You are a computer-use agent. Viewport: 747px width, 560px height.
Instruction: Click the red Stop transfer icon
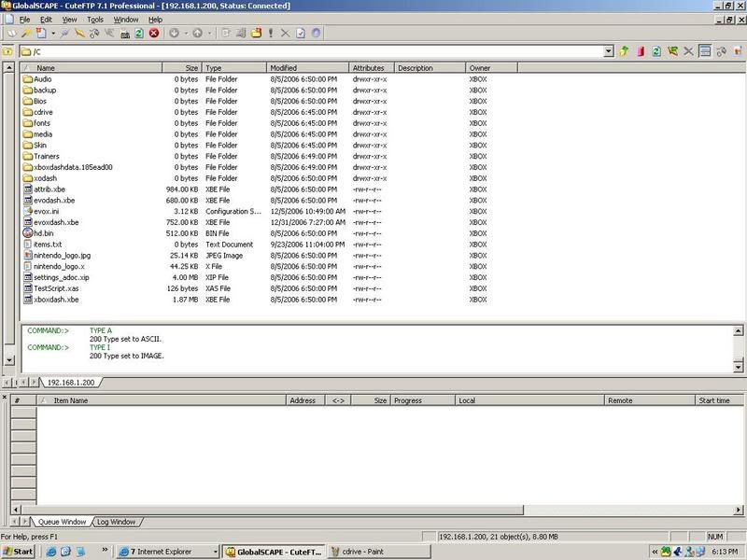click(x=154, y=33)
